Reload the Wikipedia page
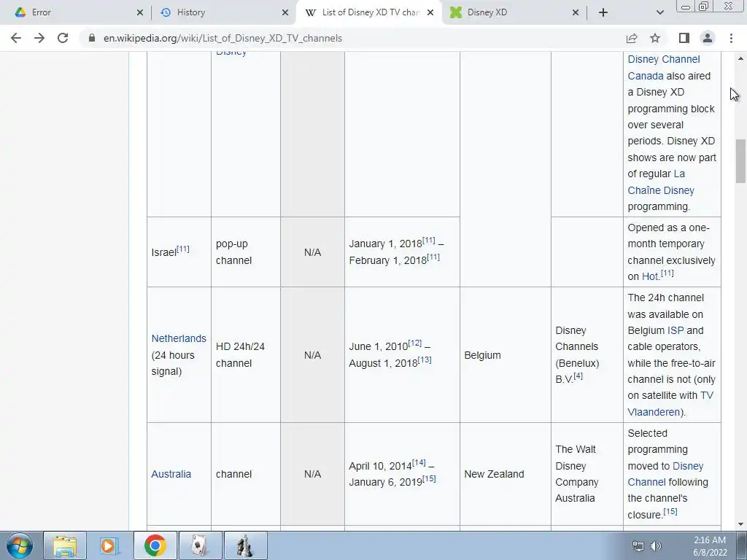Screen dimensions: 747x560 click(x=63, y=38)
